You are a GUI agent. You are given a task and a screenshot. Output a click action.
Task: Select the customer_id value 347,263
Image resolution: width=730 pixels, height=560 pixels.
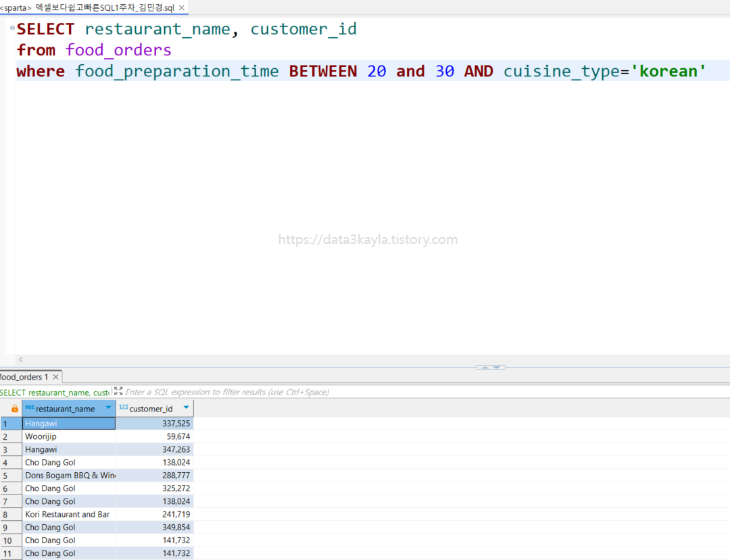point(155,449)
